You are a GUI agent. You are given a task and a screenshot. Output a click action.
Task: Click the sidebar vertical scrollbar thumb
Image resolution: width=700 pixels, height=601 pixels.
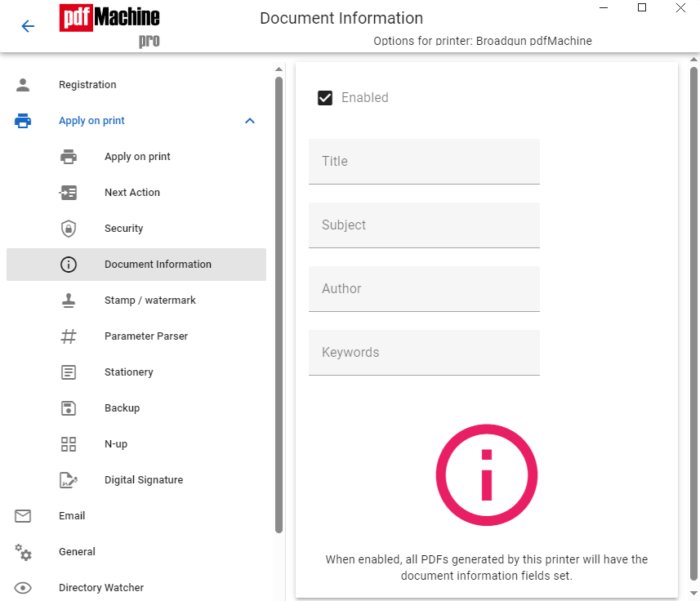279,305
